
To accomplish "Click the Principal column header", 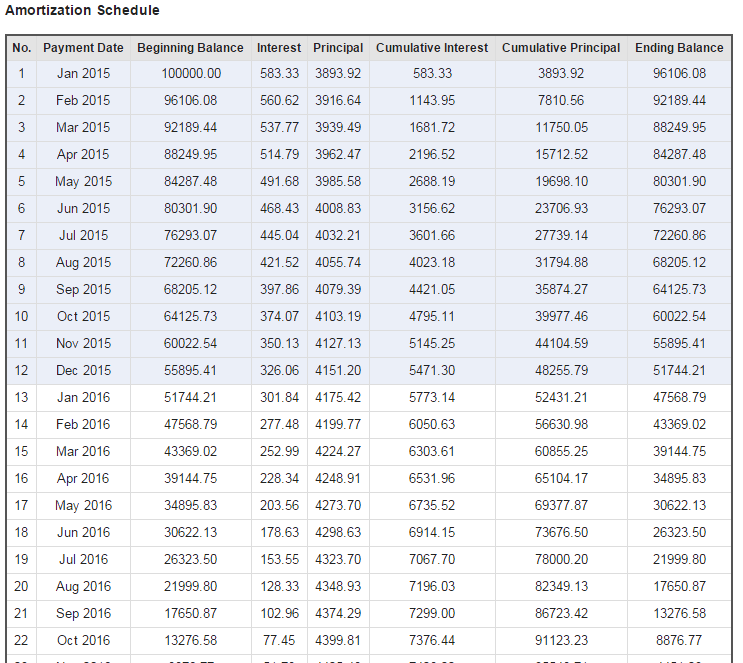I will [338, 48].
